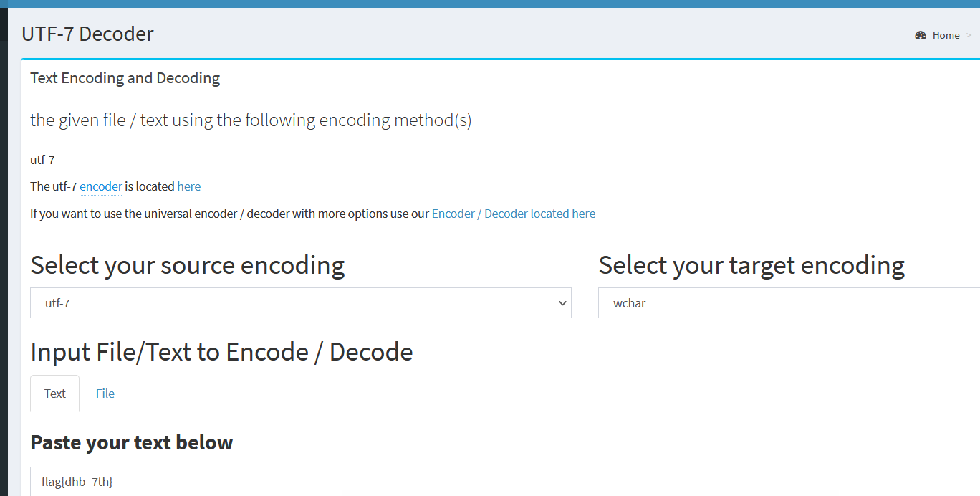
Task: Expand the target encoding wchar dropdown
Action: 788,303
